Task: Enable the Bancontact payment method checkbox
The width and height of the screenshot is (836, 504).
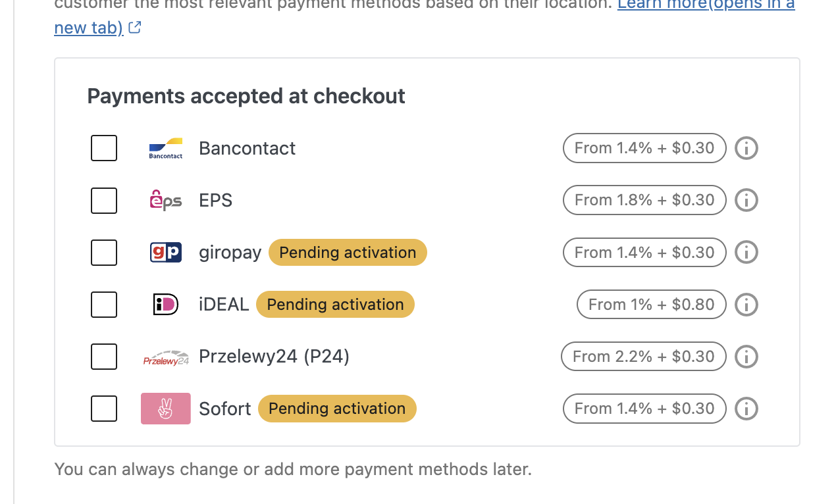Action: pos(103,148)
